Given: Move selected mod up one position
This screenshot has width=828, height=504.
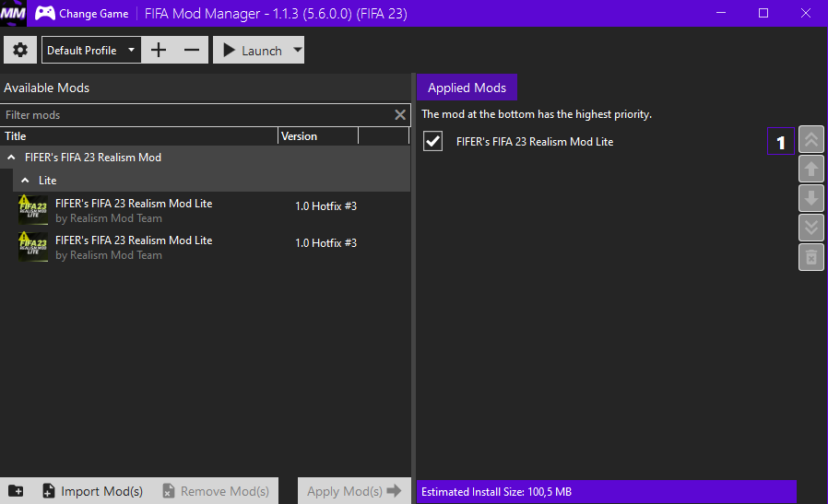Looking at the screenshot, I should (811, 169).
